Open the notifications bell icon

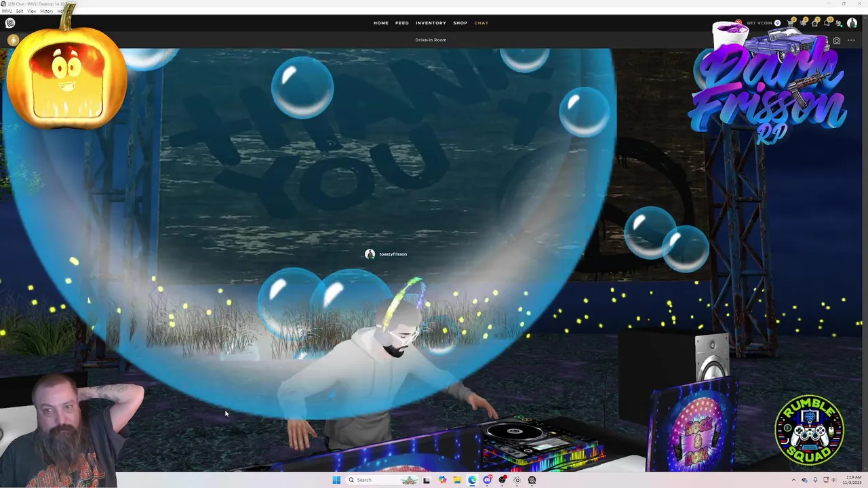(803, 23)
